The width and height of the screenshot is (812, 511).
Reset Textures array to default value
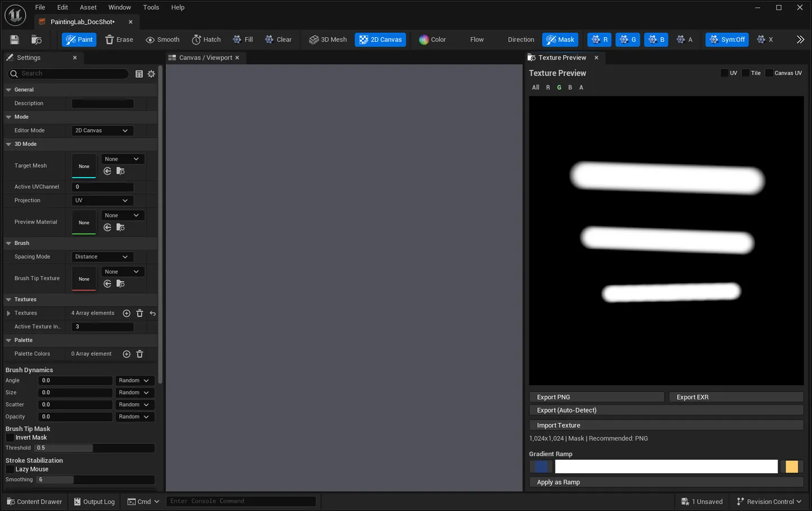153,313
